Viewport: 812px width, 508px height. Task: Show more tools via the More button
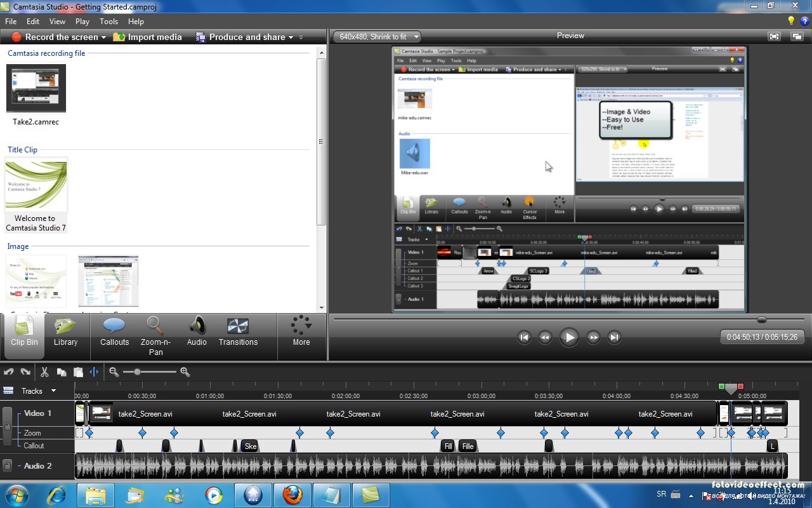pyautogui.click(x=301, y=332)
